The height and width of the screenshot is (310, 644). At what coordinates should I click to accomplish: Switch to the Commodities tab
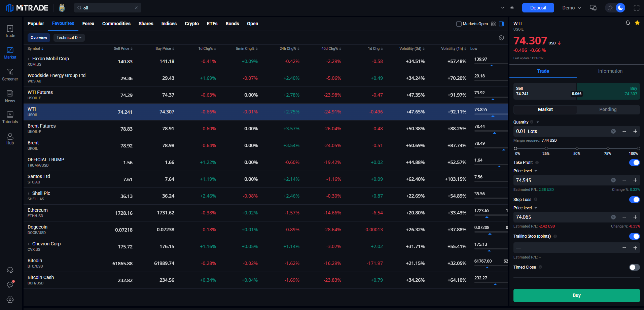pyautogui.click(x=116, y=24)
